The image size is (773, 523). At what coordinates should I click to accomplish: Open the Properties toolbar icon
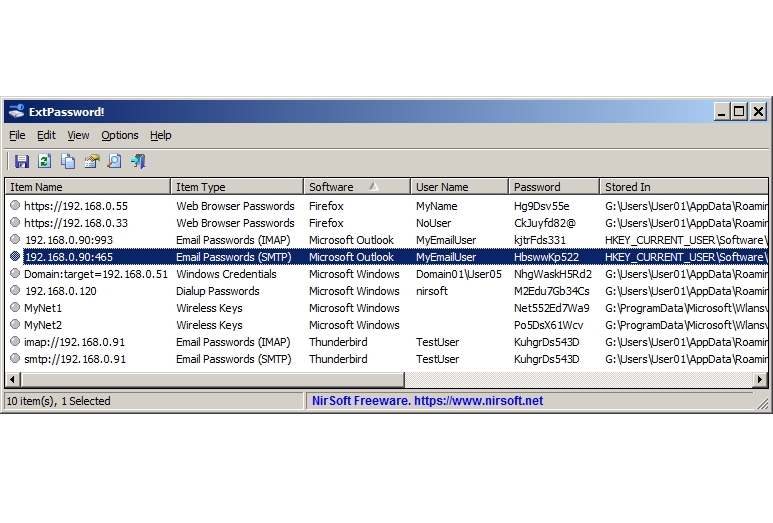92,161
